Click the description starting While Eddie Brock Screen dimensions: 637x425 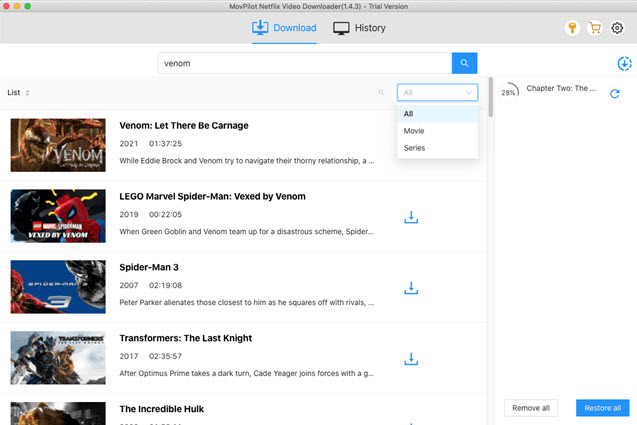(247, 160)
